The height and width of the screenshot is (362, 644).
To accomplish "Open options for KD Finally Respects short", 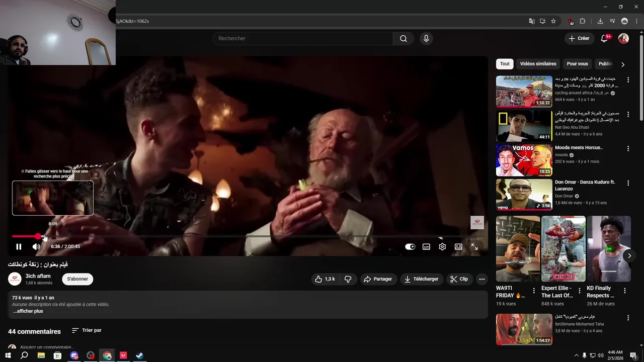I will pos(625,291).
